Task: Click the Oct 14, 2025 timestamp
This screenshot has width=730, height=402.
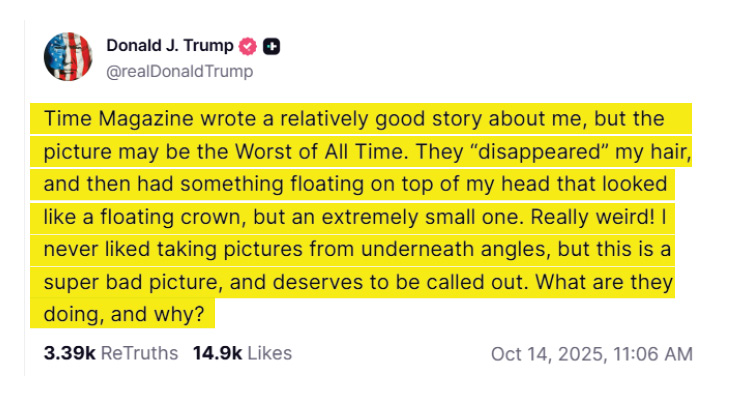Action: (x=591, y=354)
